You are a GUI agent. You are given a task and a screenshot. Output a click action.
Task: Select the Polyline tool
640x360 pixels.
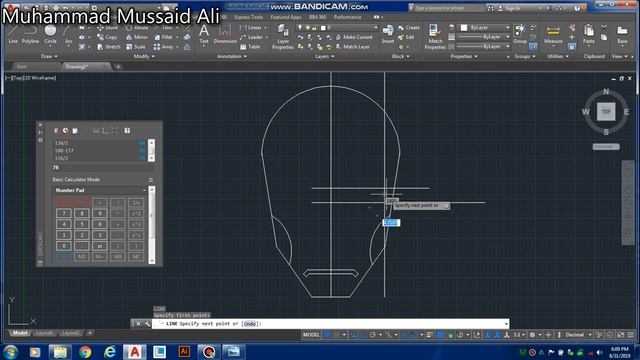click(30, 34)
